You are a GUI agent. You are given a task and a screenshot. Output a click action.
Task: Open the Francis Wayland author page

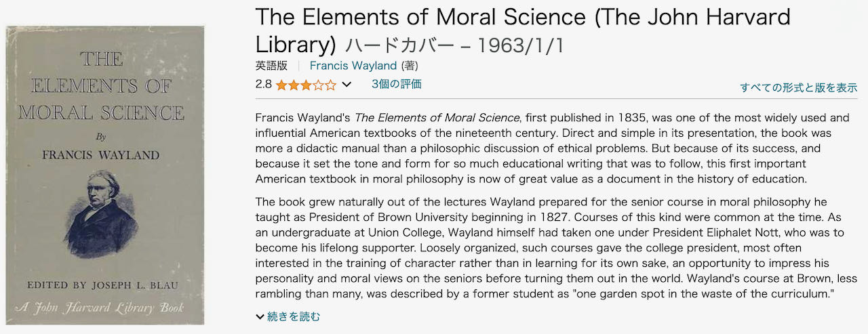(353, 66)
